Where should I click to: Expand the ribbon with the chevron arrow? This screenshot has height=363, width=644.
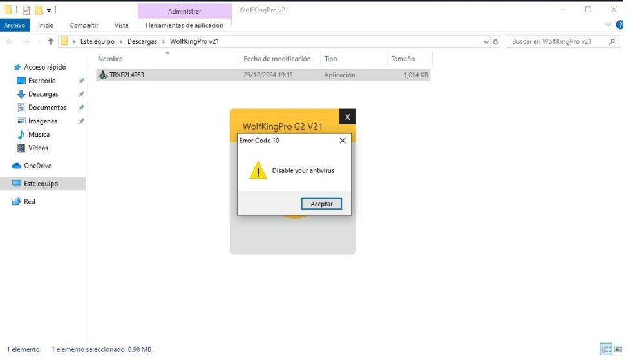(609, 25)
